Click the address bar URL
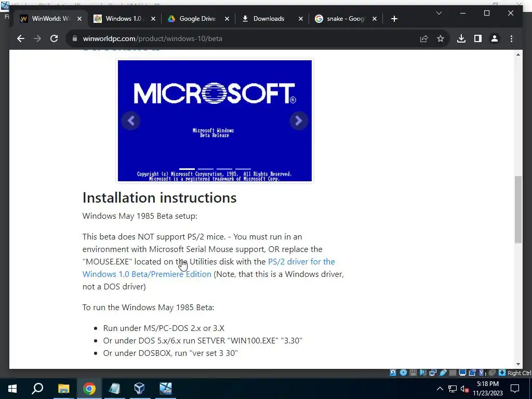This screenshot has height=399, width=532. [x=153, y=38]
